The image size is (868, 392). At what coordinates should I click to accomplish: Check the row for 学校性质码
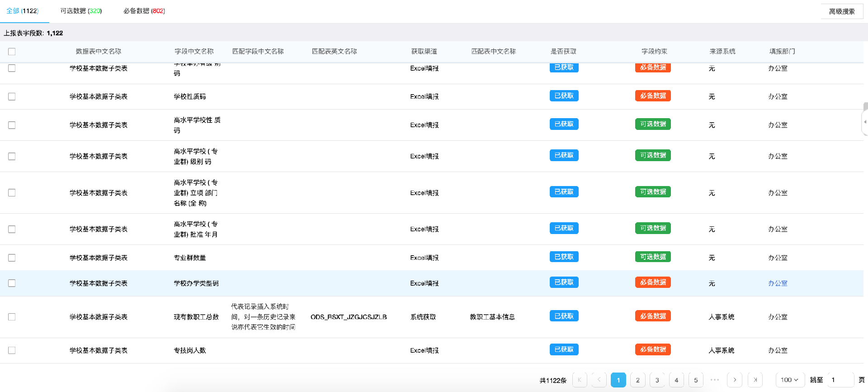[x=12, y=96]
